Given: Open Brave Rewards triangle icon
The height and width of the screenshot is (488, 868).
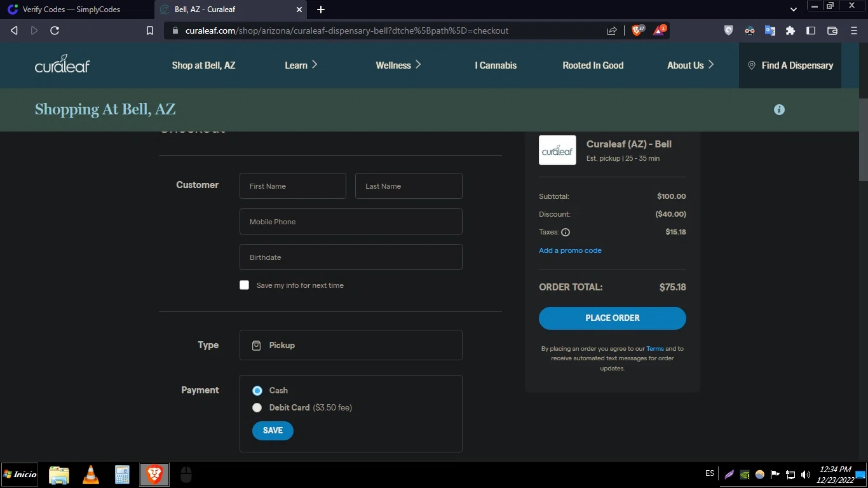Looking at the screenshot, I should pos(659,30).
